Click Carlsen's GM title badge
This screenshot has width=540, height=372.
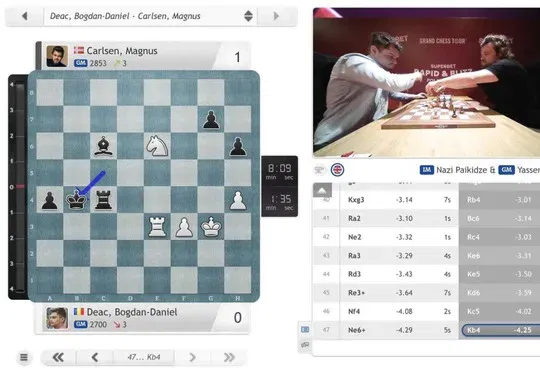point(81,63)
